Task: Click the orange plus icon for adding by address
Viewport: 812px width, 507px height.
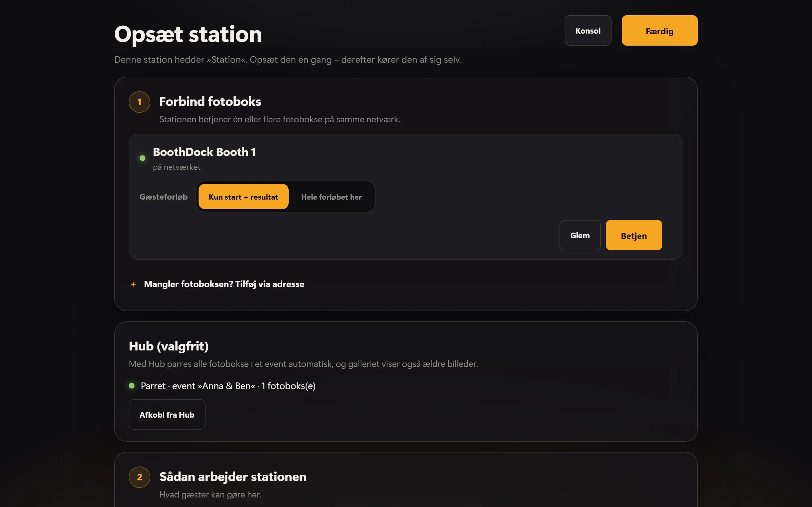Action: pos(133,284)
